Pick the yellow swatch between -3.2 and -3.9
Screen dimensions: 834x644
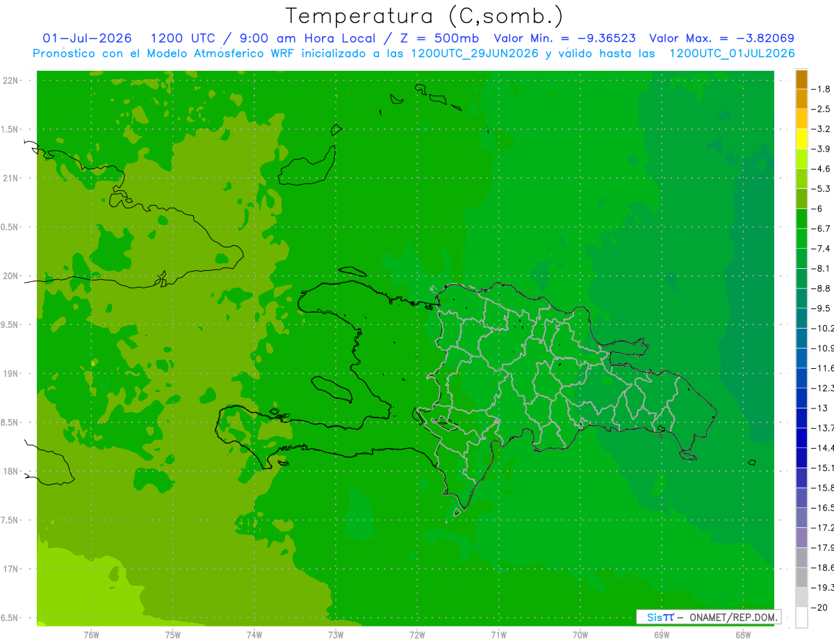pyautogui.click(x=801, y=139)
